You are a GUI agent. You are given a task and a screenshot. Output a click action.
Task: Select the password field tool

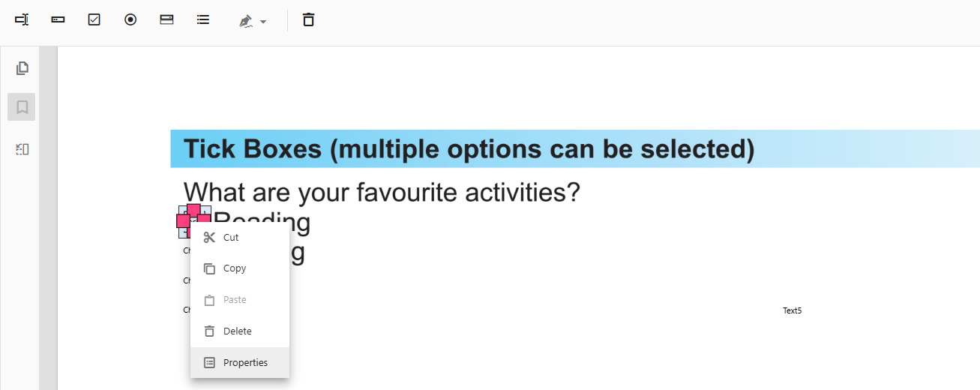[58, 20]
